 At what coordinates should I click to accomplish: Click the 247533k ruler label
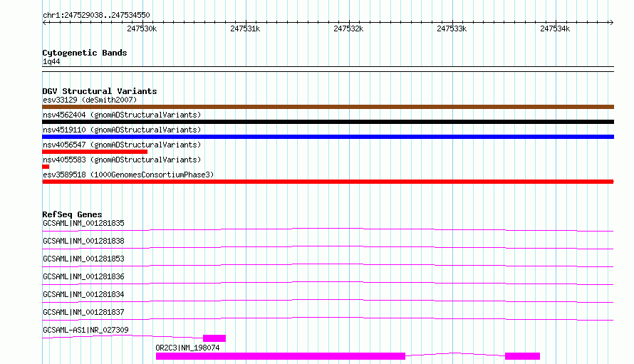coord(452,28)
